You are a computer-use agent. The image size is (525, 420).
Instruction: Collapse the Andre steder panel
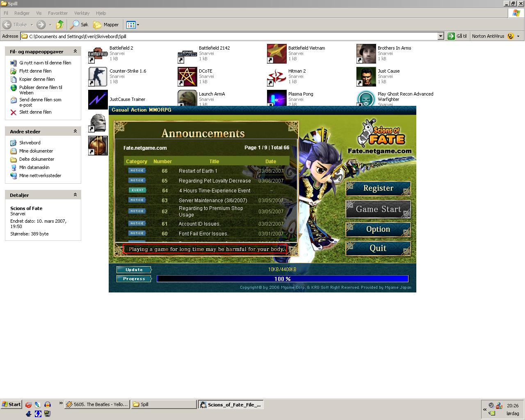click(x=75, y=131)
